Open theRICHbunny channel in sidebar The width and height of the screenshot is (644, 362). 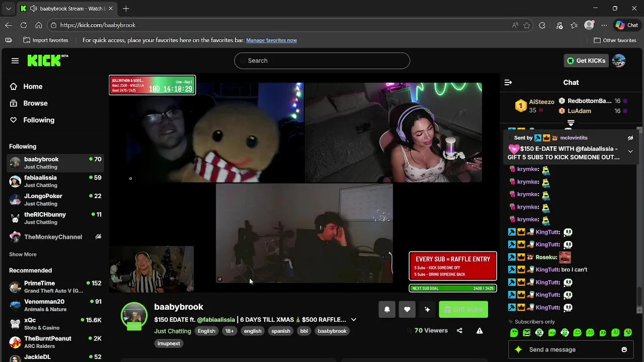pos(55,218)
